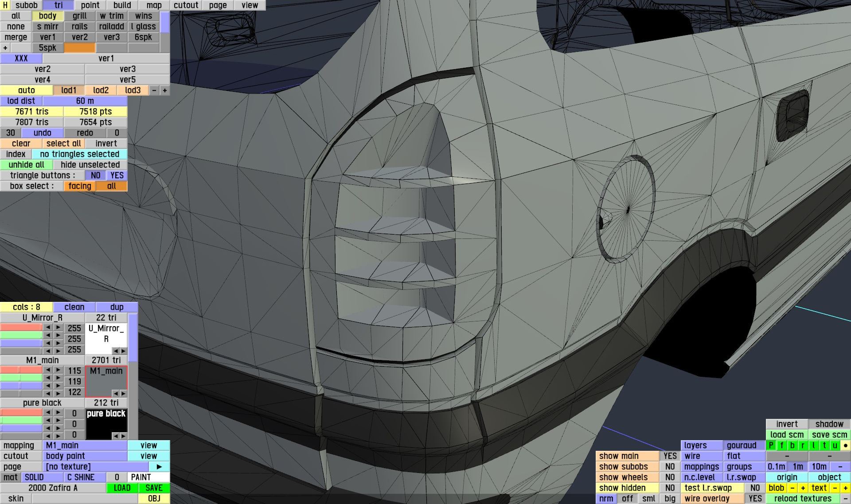Viewport: 851px width, 504px height.
Task: Adjust the M1_main red color slider
Action: tap(21, 370)
